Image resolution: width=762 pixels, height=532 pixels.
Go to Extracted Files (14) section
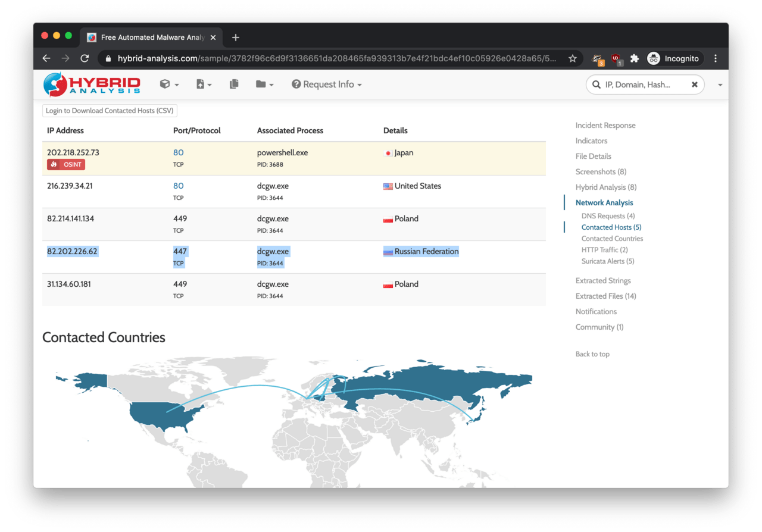(606, 296)
